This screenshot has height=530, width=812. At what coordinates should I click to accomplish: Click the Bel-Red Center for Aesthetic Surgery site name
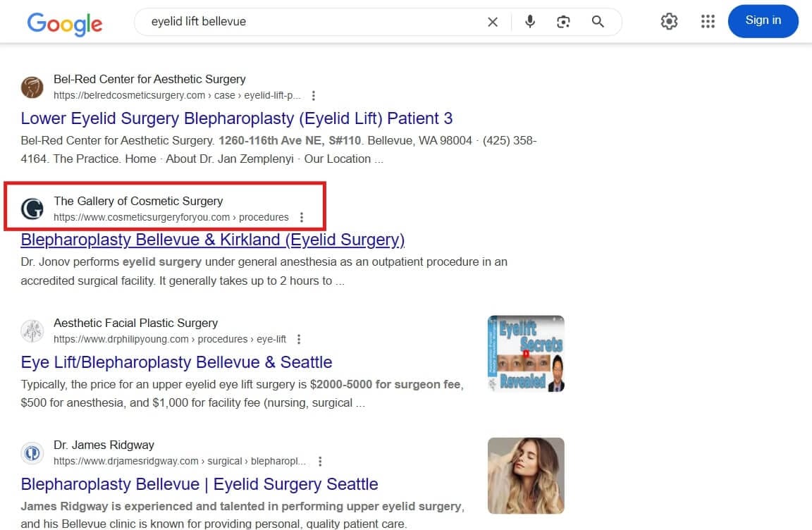point(149,79)
